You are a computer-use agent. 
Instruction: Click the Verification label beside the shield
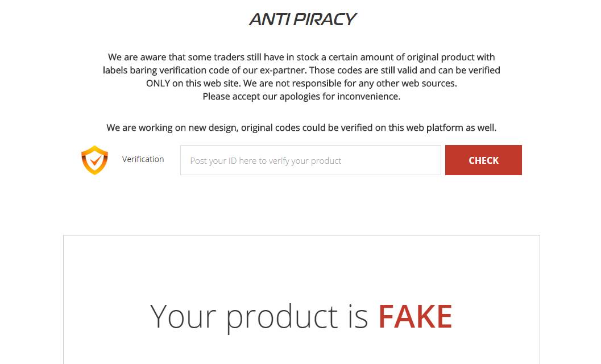tap(143, 159)
